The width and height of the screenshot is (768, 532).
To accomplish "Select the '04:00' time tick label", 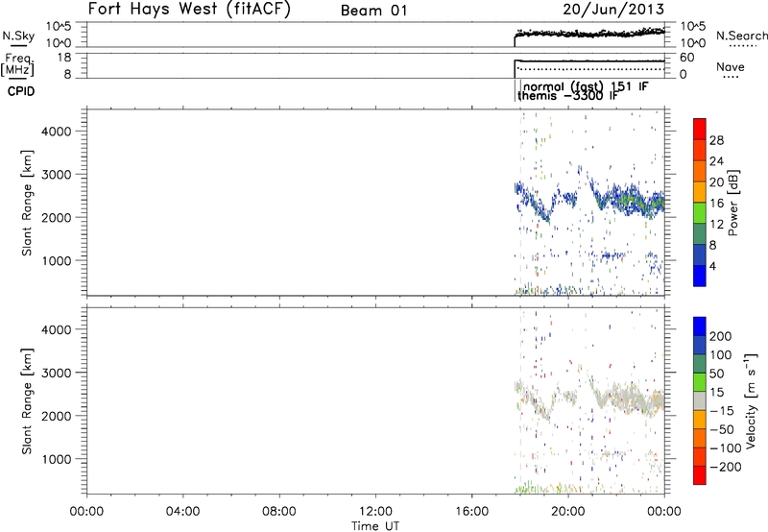I will (x=182, y=512).
